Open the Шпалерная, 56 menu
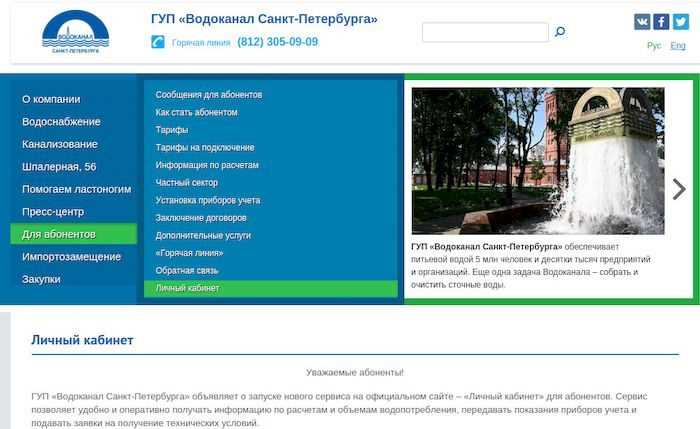Image resolution: width=700 pixels, height=429 pixels. pos(59,167)
